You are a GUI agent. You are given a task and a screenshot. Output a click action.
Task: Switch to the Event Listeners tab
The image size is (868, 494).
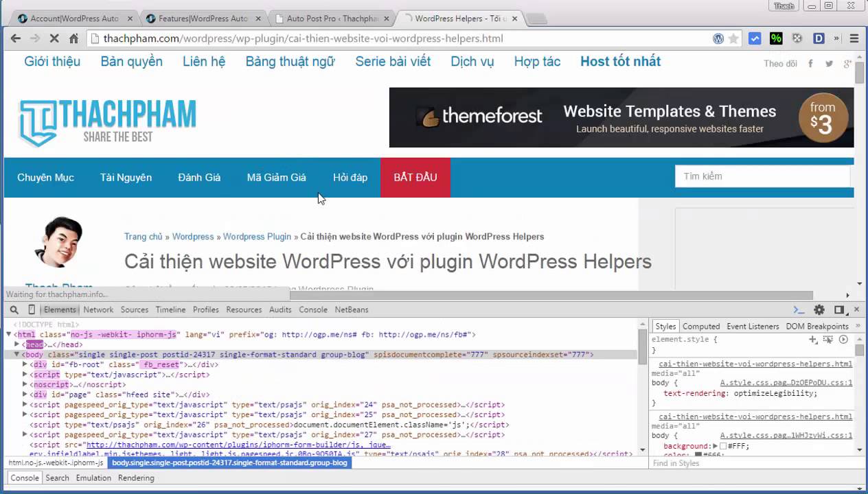(753, 327)
